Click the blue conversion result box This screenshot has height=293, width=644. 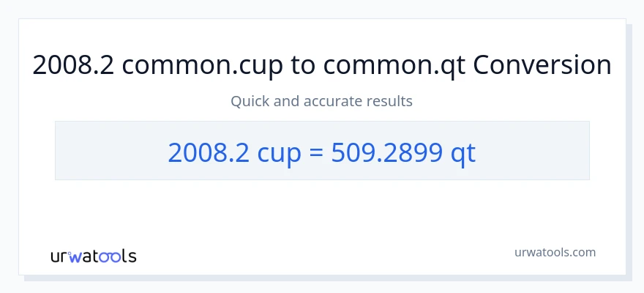[x=322, y=150]
